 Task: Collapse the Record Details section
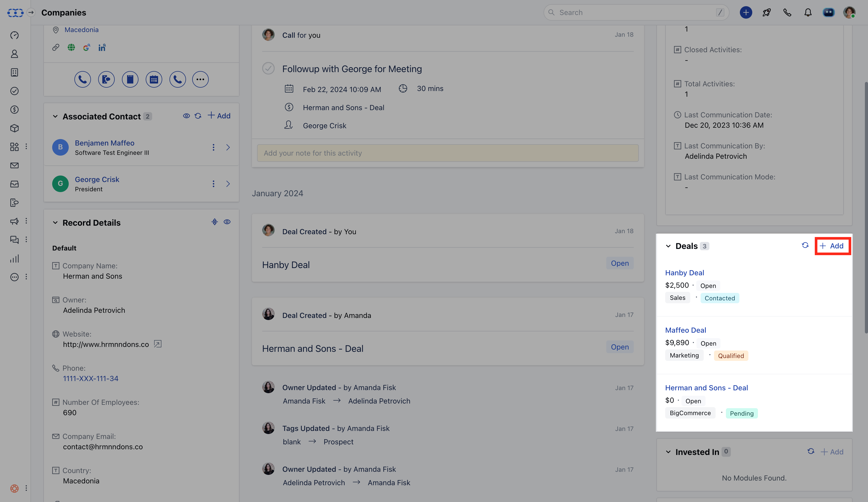point(55,223)
